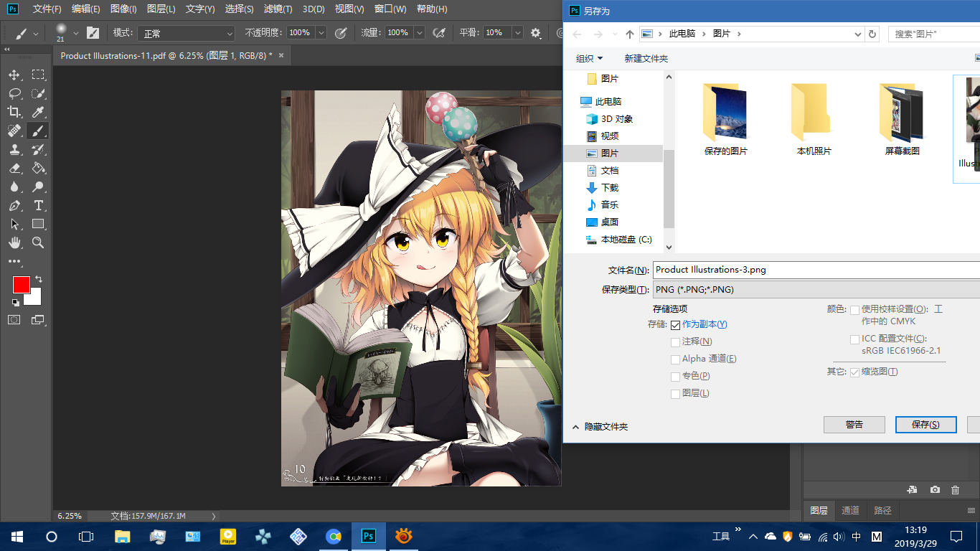Delete current state with trash icon
980x551 pixels.
[x=955, y=489]
